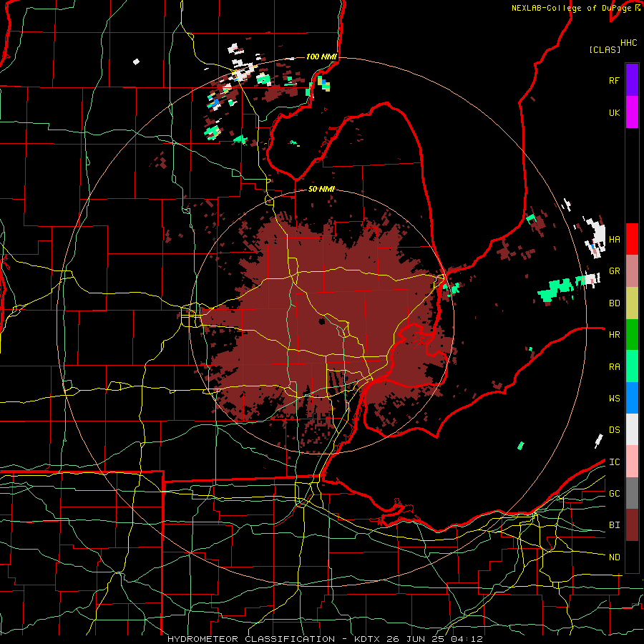Click the HR dark green legend swatch

pyautogui.click(x=632, y=335)
